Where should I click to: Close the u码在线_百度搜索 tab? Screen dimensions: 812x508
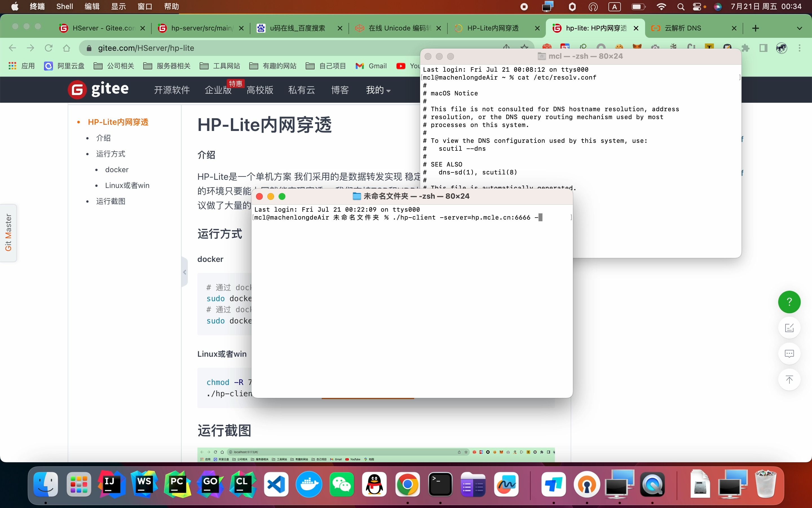point(340,28)
